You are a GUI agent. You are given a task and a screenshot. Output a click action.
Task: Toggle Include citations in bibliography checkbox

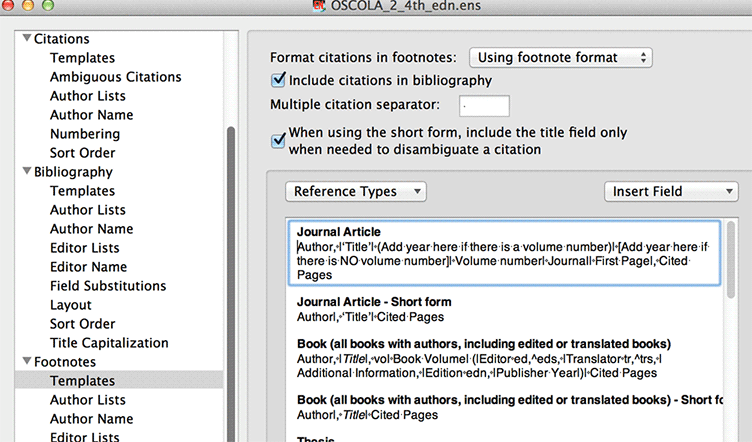tap(279, 80)
